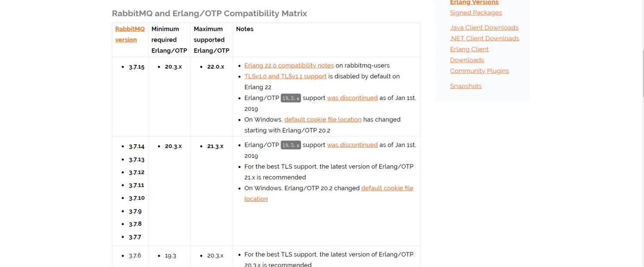
Task: Open .NET Client Downloads link
Action: pos(484,38)
